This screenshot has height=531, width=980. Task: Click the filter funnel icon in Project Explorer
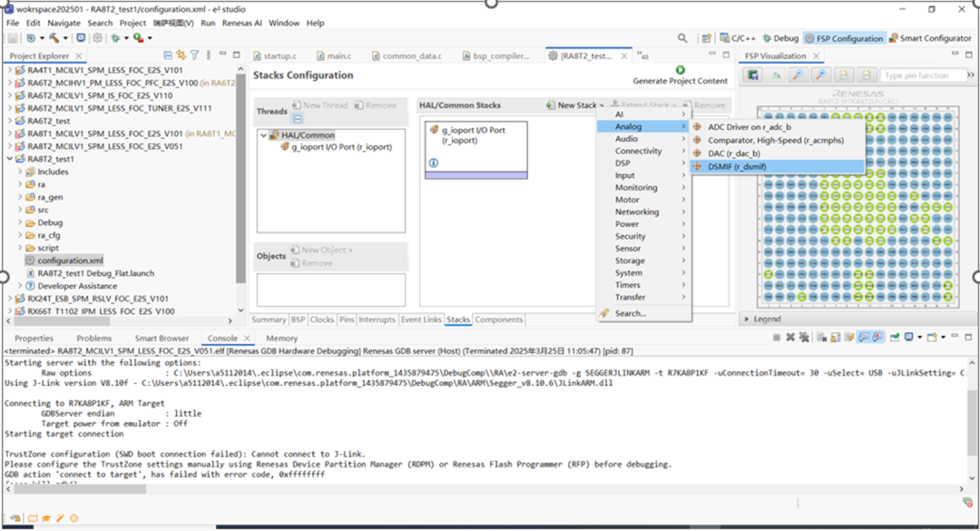(x=195, y=55)
